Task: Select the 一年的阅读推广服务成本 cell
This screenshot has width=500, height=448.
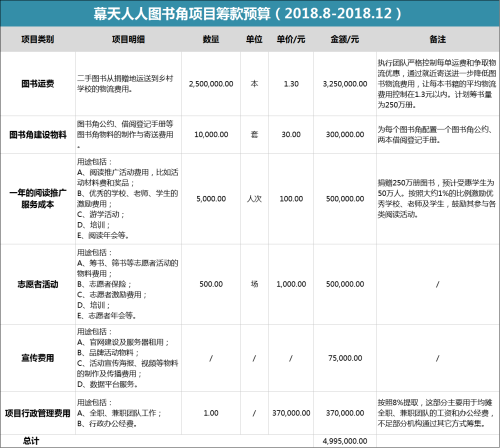Action: pos(38,199)
